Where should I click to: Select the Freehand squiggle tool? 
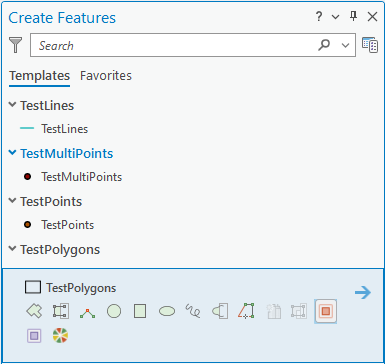click(x=193, y=311)
